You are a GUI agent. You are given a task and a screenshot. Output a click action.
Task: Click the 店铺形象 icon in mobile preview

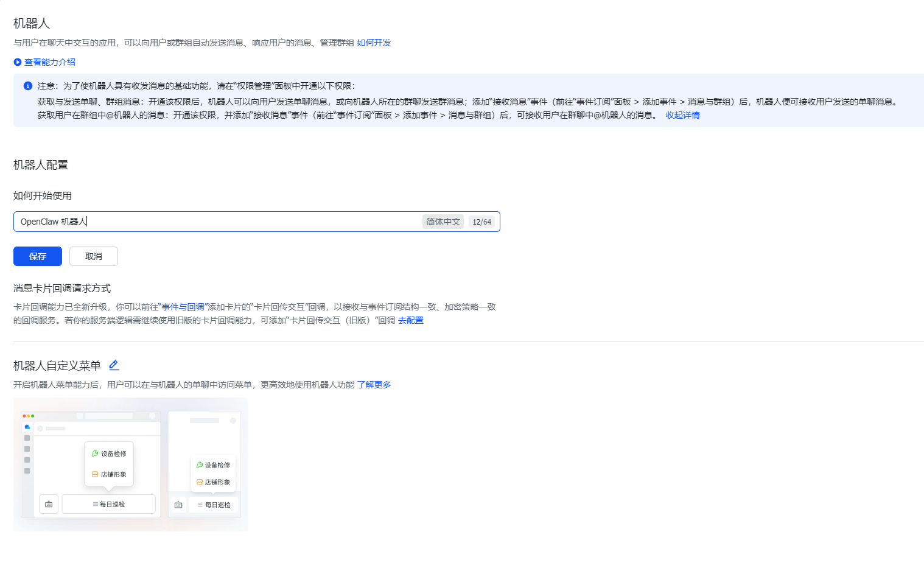click(x=200, y=482)
